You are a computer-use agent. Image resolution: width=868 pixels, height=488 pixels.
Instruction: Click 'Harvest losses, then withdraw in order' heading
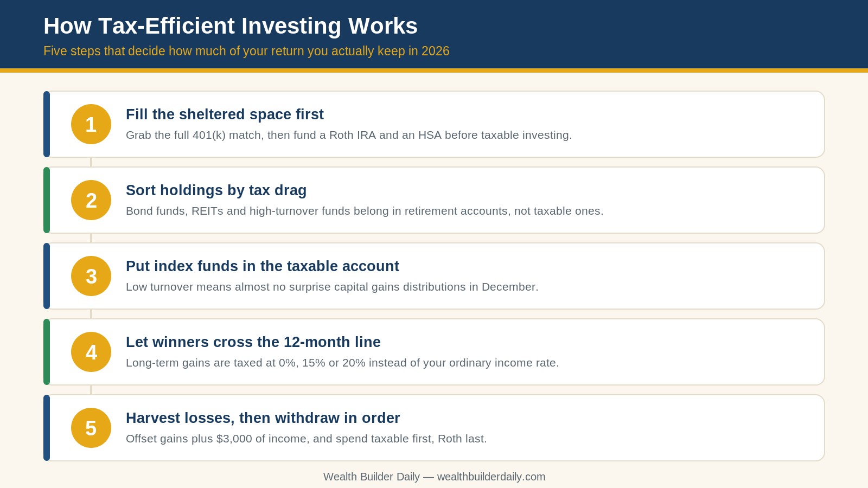click(x=263, y=418)
